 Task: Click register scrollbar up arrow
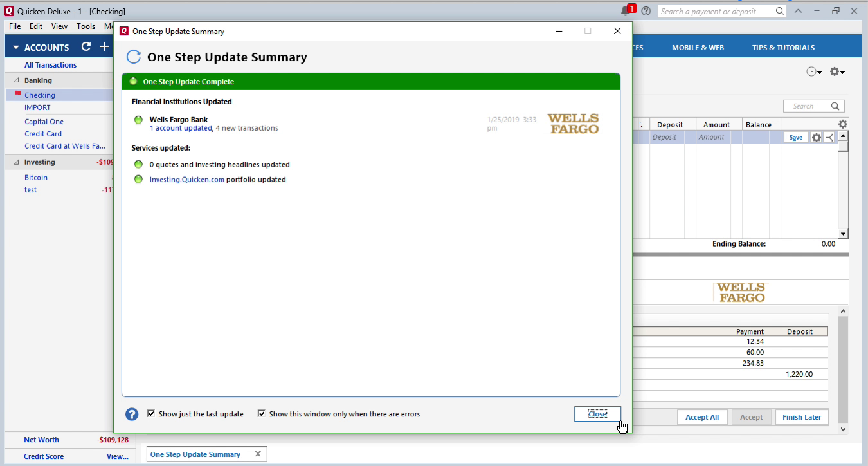point(843,136)
